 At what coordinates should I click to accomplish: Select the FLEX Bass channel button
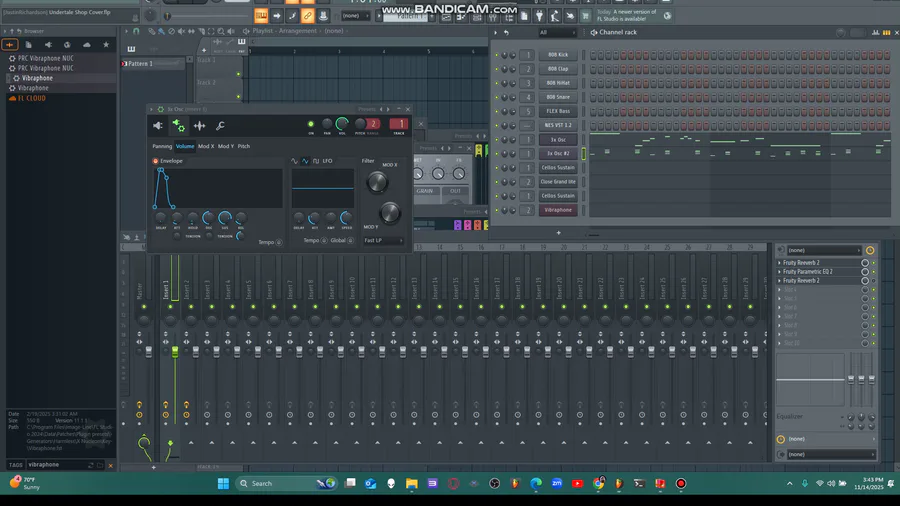558,111
